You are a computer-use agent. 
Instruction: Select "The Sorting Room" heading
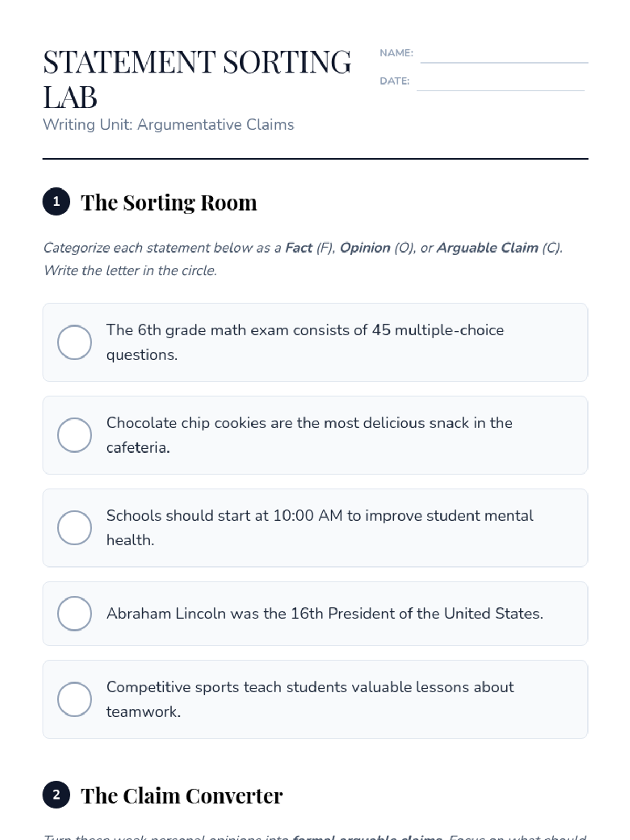169,203
